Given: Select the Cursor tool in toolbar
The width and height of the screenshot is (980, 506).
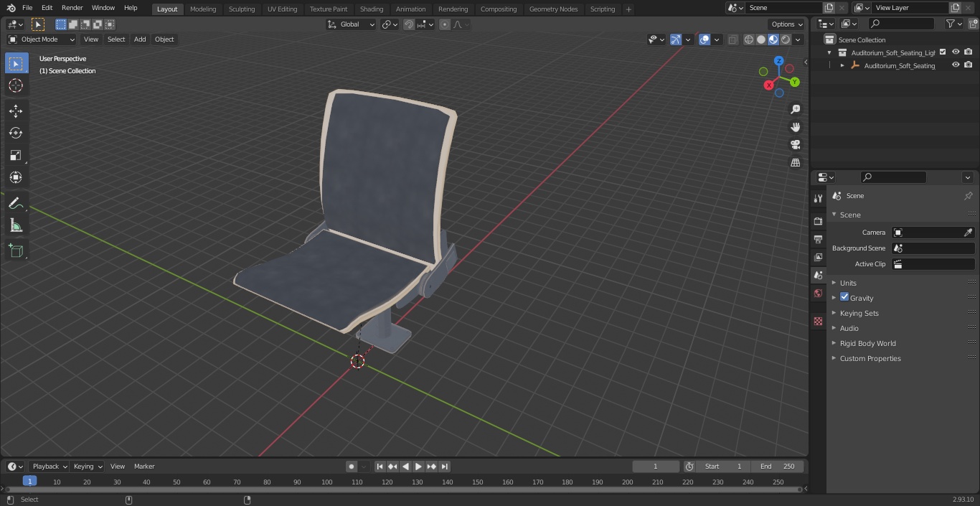Looking at the screenshot, I should pos(16,85).
